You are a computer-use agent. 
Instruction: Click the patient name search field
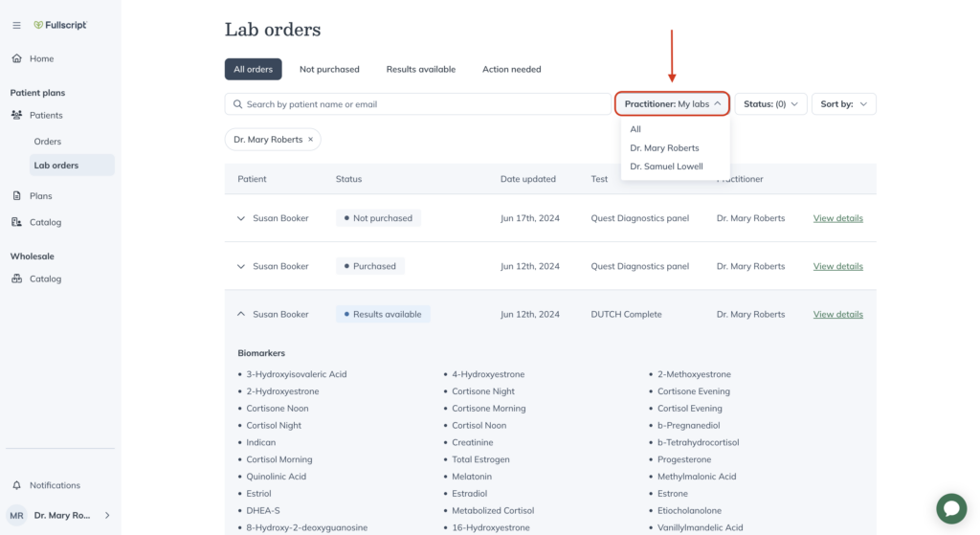[x=417, y=103]
